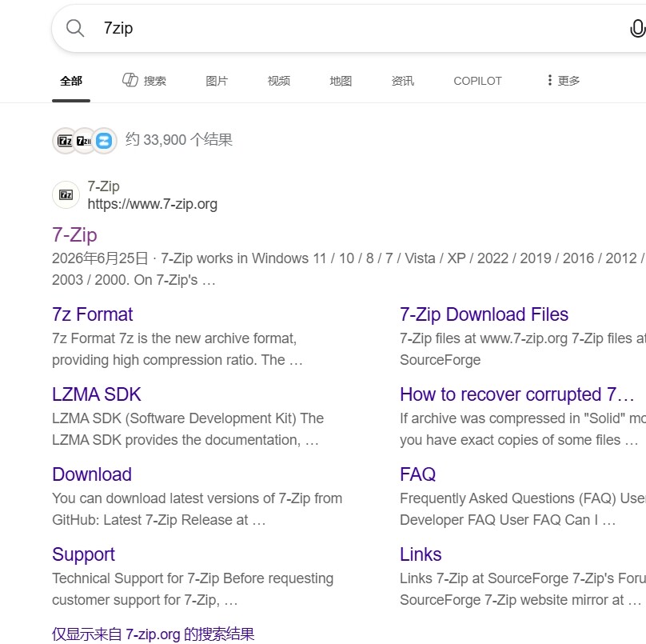Click the 'If archive was compressed' description
Viewport: 646px width, 644px height.
(x=523, y=429)
